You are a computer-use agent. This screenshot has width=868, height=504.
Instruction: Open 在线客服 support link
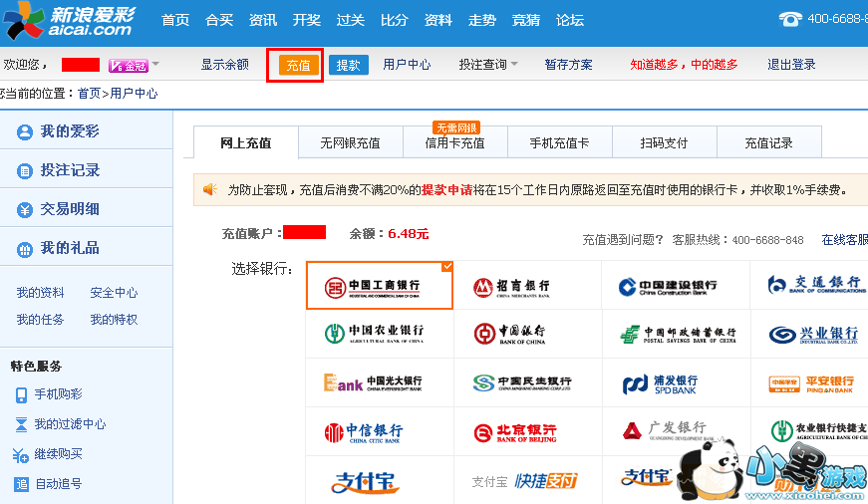pos(845,240)
